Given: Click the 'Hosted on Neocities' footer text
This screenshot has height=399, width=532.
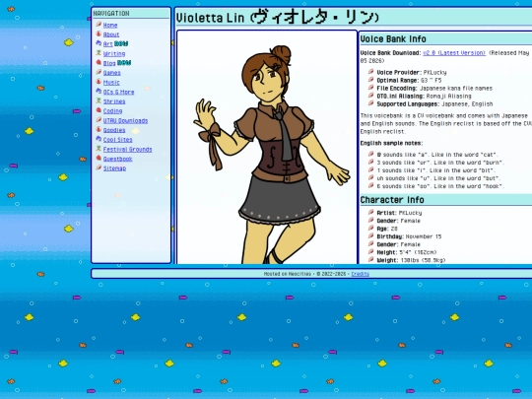Looking at the screenshot, I should click(x=287, y=274).
